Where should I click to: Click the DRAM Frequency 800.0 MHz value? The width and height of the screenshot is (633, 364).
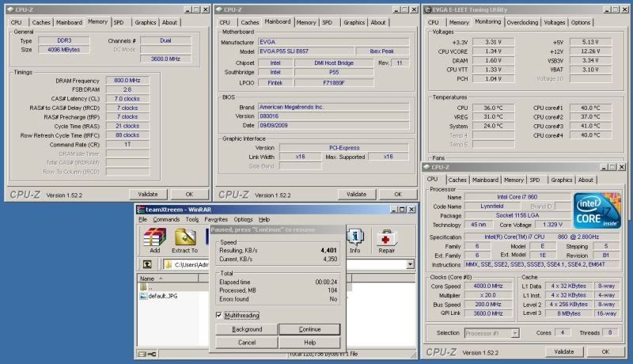pyautogui.click(x=127, y=80)
